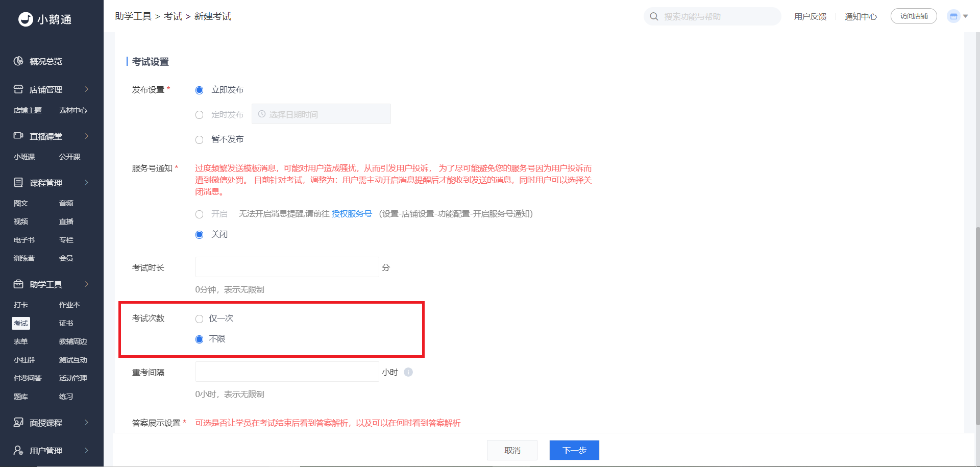The height and width of the screenshot is (467, 980).
Task: Open 题库 menu item
Action: 21,397
